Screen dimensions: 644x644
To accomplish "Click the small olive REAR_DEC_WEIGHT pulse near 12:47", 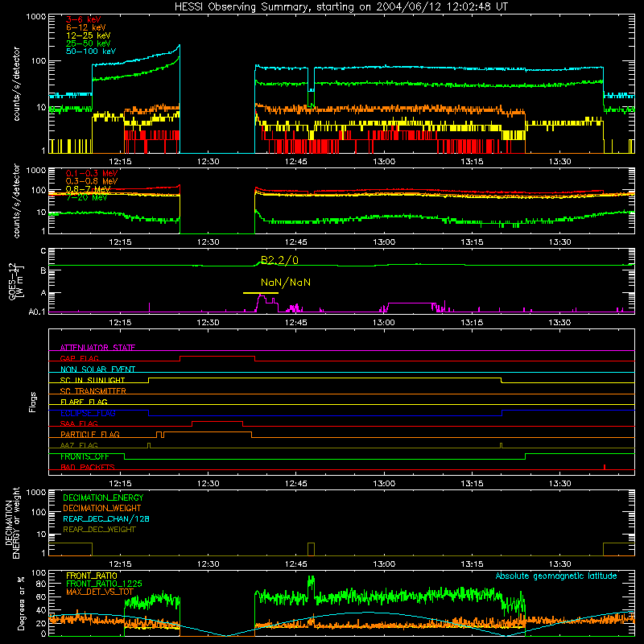I will (x=311, y=549).
